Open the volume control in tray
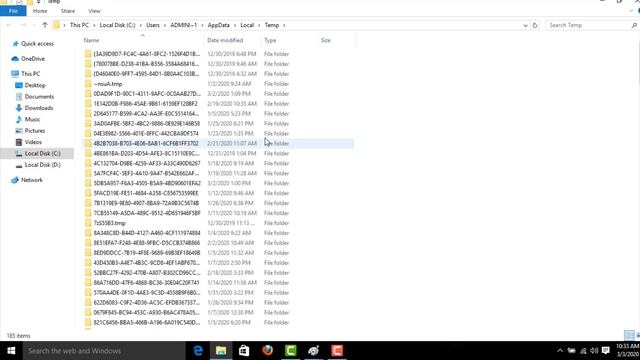This screenshot has height=360, width=640. [x=594, y=351]
